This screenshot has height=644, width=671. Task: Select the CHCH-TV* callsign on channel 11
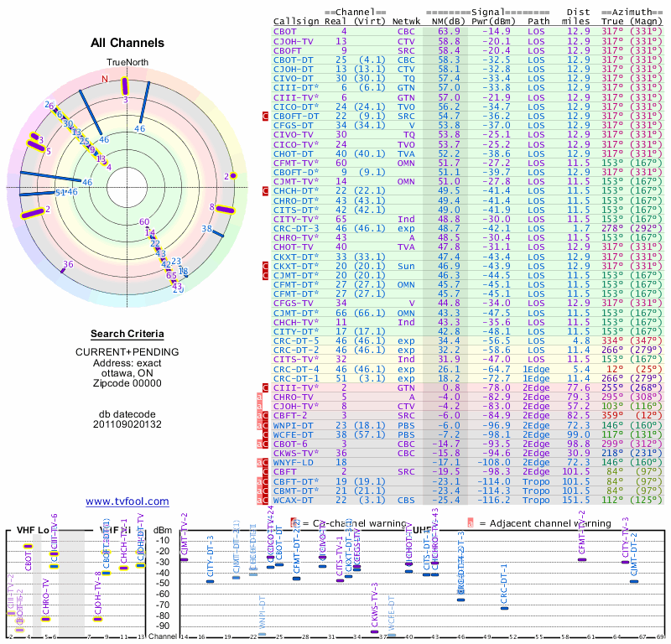[x=296, y=322]
